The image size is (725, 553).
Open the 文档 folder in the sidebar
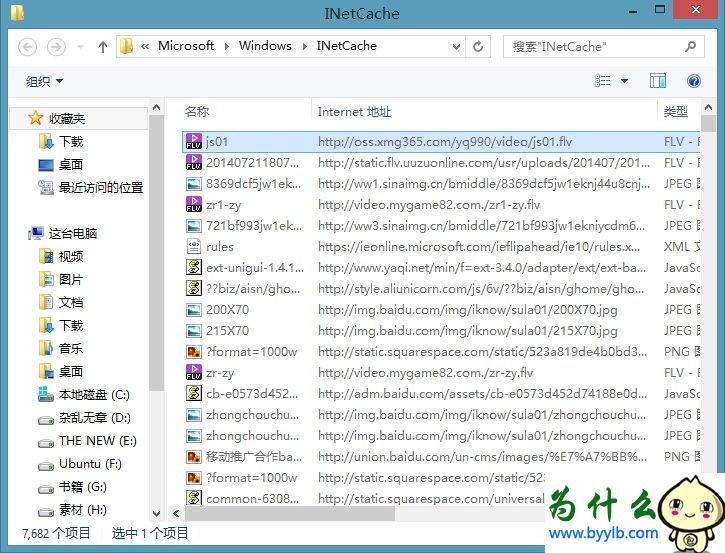tap(71, 302)
